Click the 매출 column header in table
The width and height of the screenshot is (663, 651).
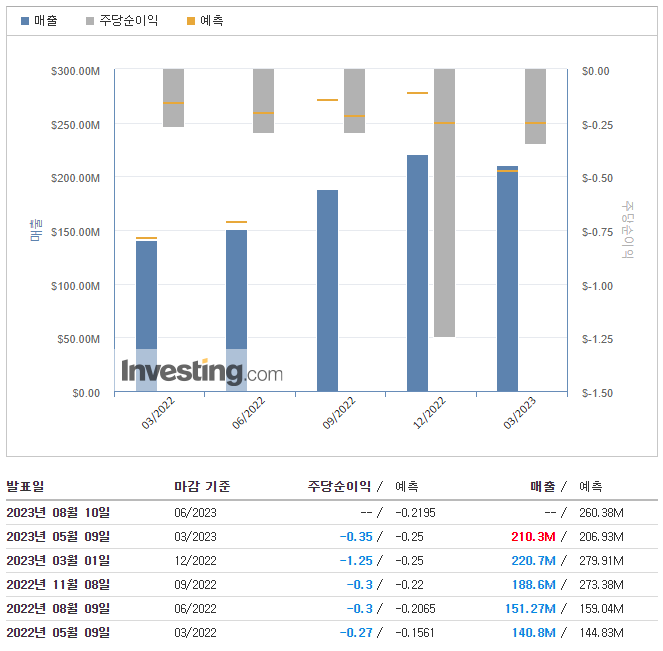click(x=543, y=486)
